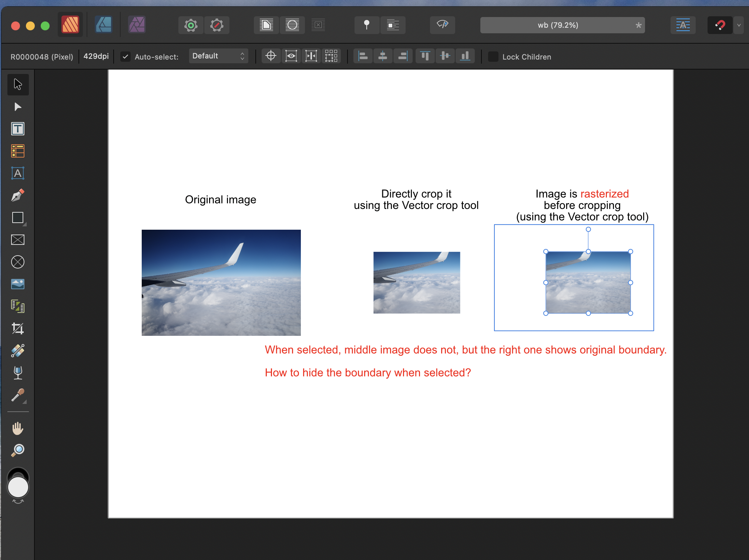
Task: Select the Move tool
Action: point(18,84)
